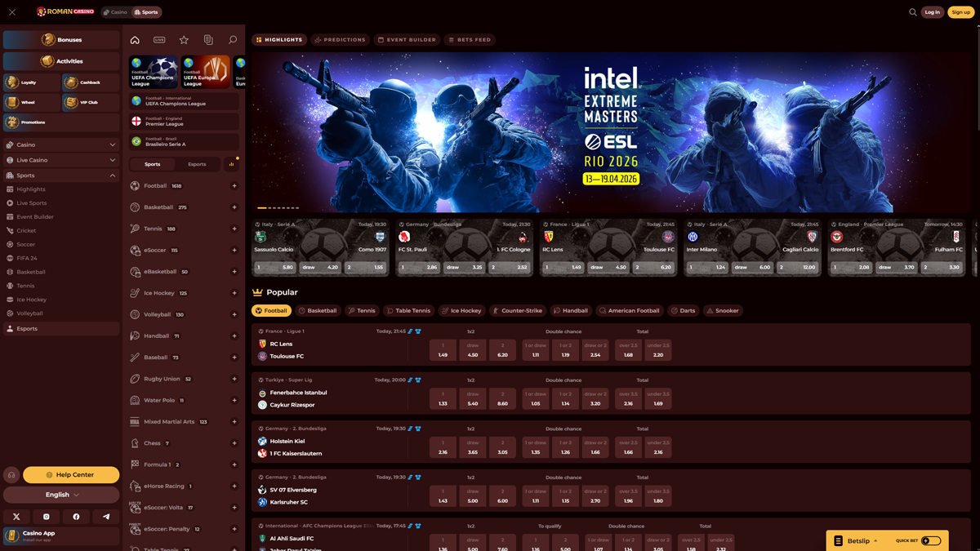980x551 pixels.
Task: Switch to the Highlights tab
Action: [279, 39]
